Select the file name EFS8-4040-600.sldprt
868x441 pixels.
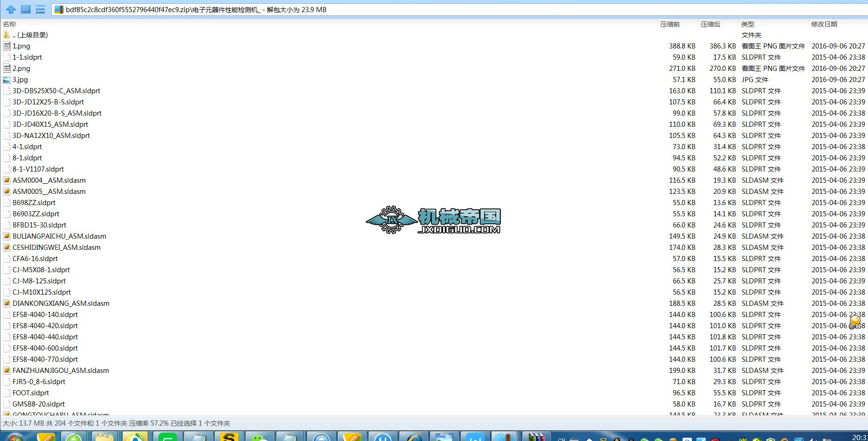click(45, 348)
